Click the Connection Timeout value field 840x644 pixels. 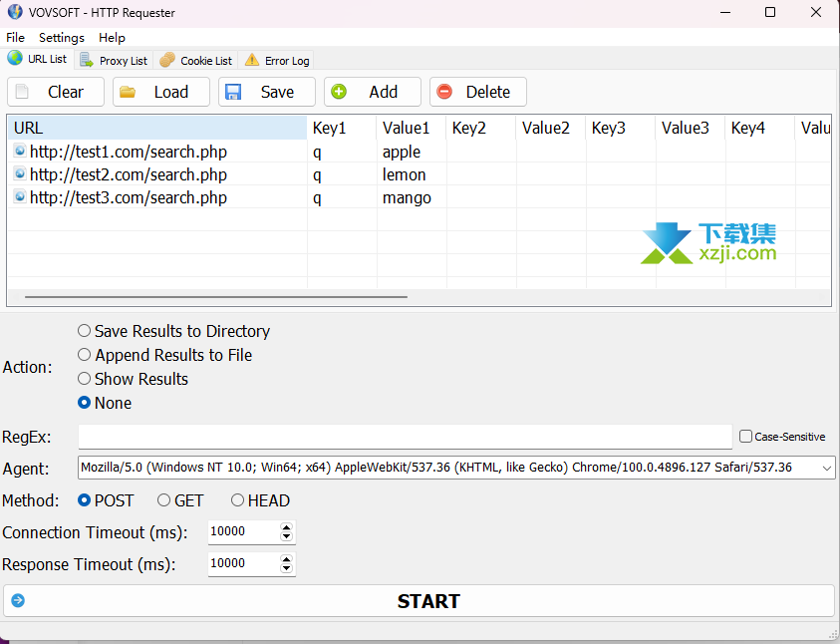pyautogui.click(x=244, y=531)
